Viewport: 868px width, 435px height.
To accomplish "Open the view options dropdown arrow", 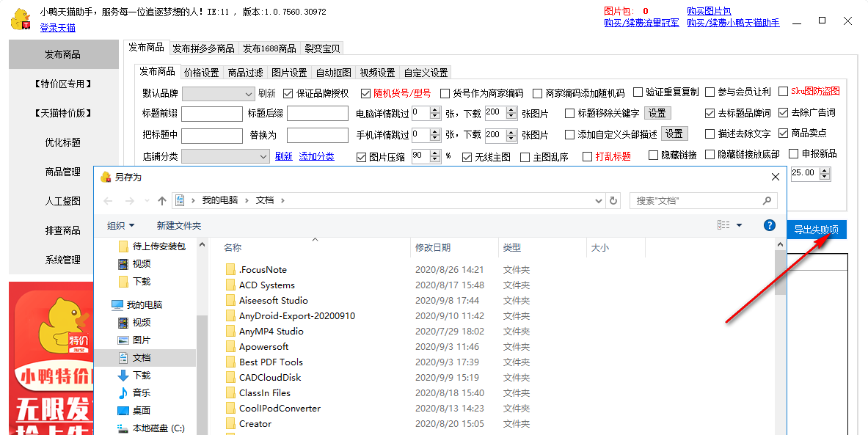I will tap(739, 225).
